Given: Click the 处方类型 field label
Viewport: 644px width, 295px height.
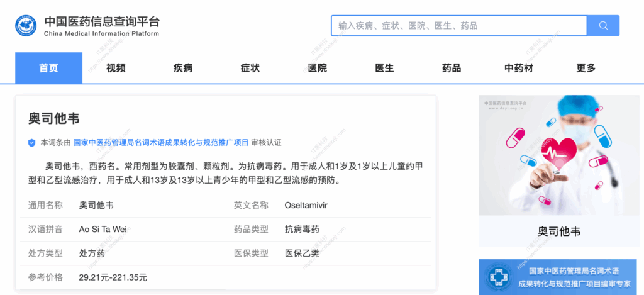Looking at the screenshot, I should point(45,253).
